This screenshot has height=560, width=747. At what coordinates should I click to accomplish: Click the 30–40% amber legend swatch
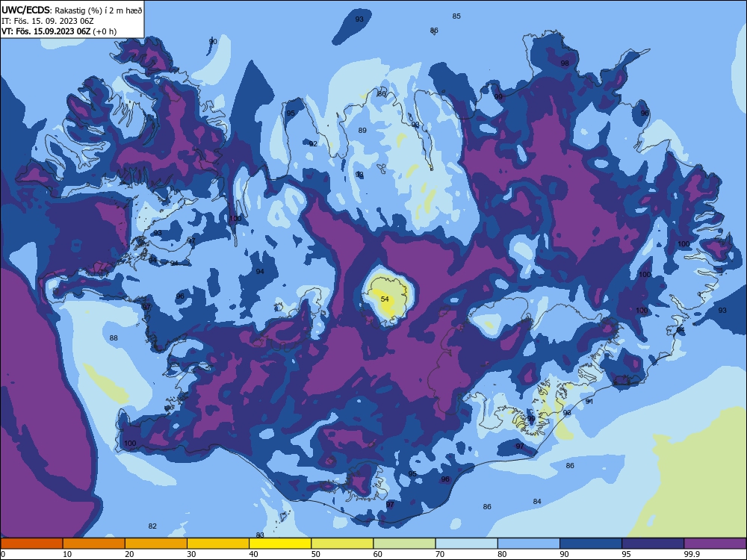click(218, 544)
